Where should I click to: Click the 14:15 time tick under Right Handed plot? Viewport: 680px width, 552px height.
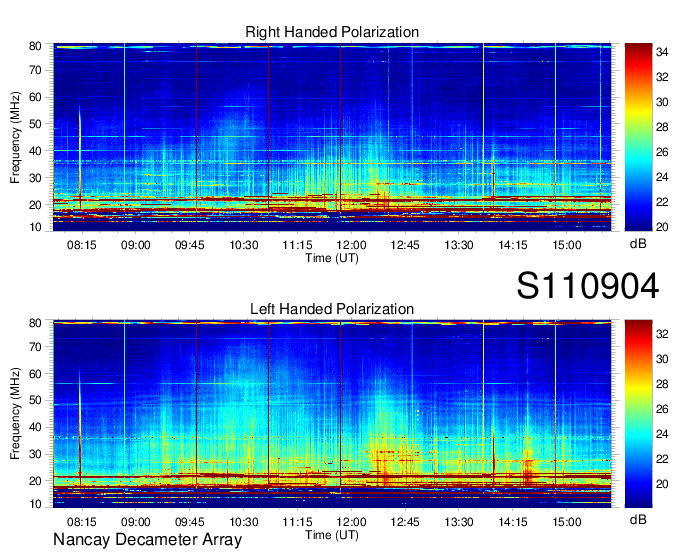tap(513, 245)
